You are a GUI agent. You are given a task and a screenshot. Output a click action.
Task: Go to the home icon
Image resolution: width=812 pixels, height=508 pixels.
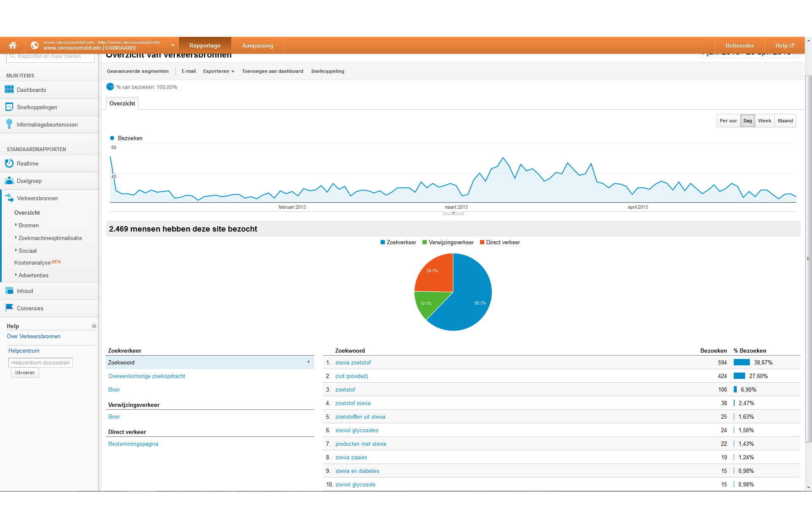[x=13, y=45]
